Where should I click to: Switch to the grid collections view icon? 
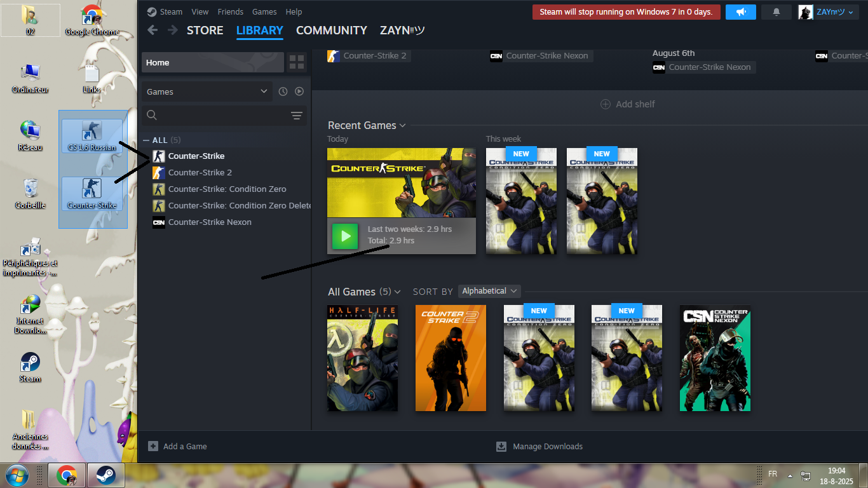pos(297,62)
